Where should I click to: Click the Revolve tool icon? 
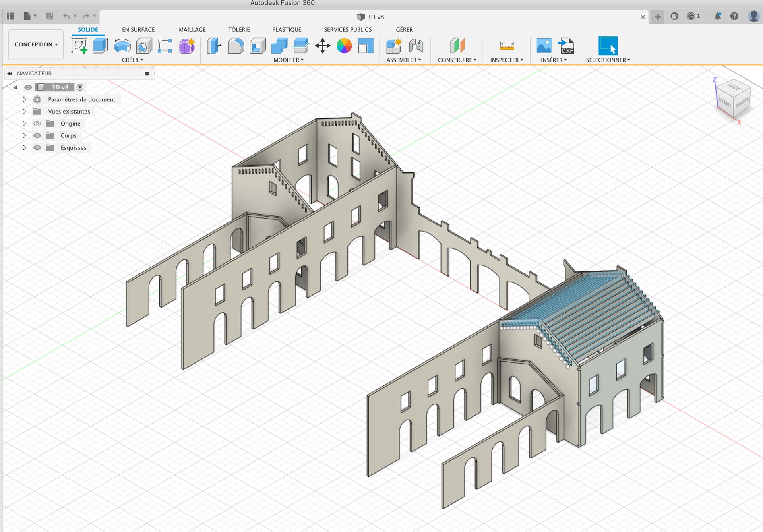122,46
